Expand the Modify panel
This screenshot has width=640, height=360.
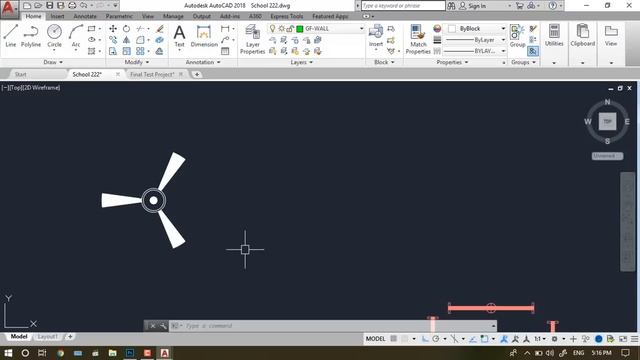pos(137,62)
